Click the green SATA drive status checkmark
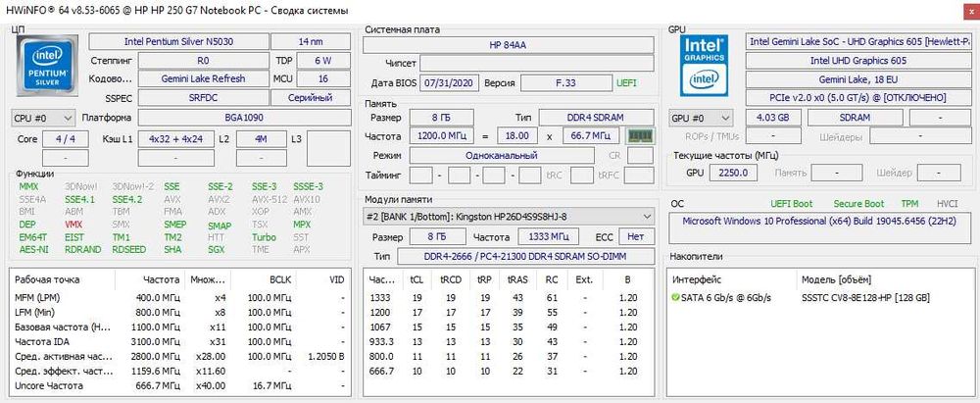 (x=675, y=297)
